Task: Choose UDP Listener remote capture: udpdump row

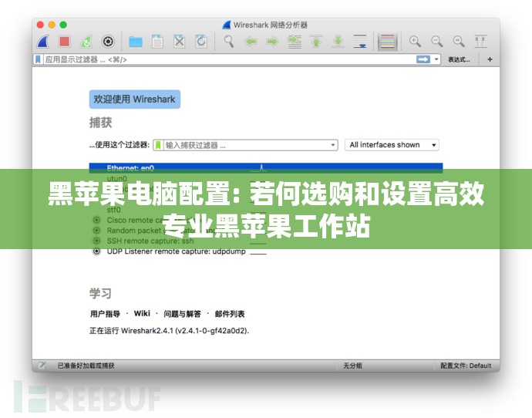Action: tap(266, 251)
